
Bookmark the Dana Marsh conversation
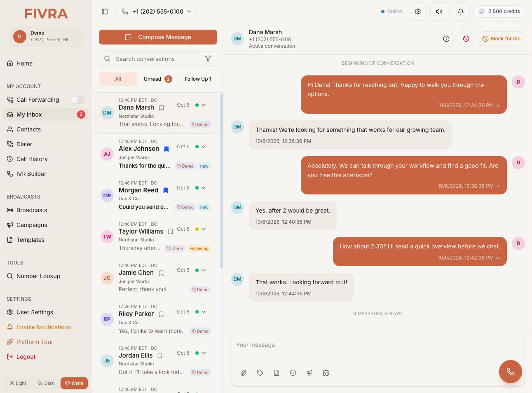click(x=162, y=108)
